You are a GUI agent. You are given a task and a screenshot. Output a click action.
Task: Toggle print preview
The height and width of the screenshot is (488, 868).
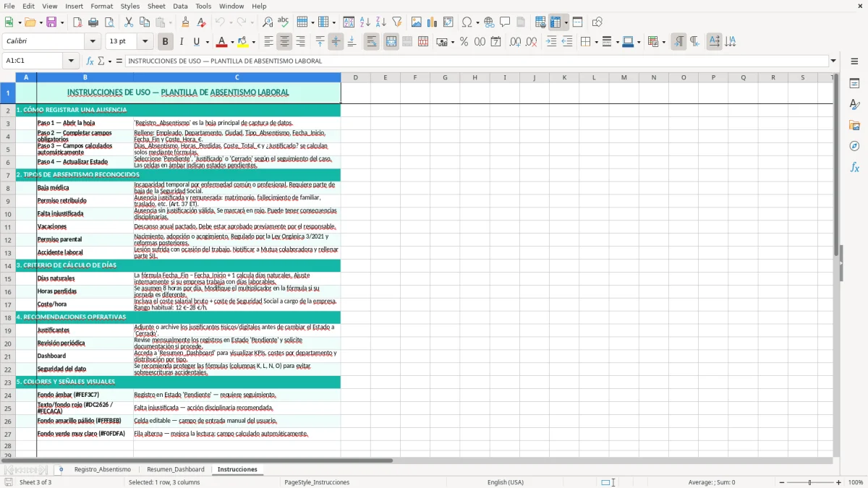(x=108, y=22)
